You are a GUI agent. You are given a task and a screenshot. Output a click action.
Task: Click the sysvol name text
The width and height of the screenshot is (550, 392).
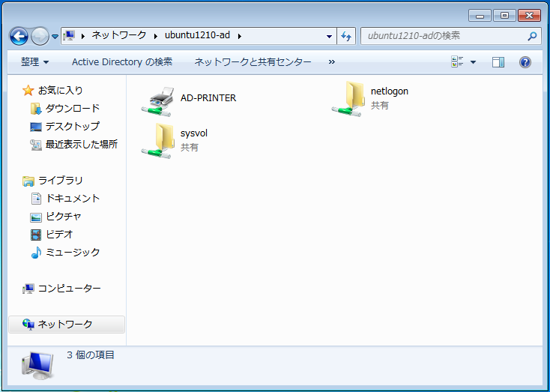point(194,133)
